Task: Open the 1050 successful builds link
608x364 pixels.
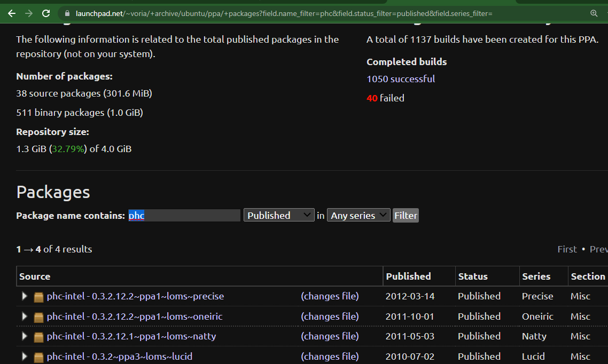Action: pyautogui.click(x=401, y=79)
